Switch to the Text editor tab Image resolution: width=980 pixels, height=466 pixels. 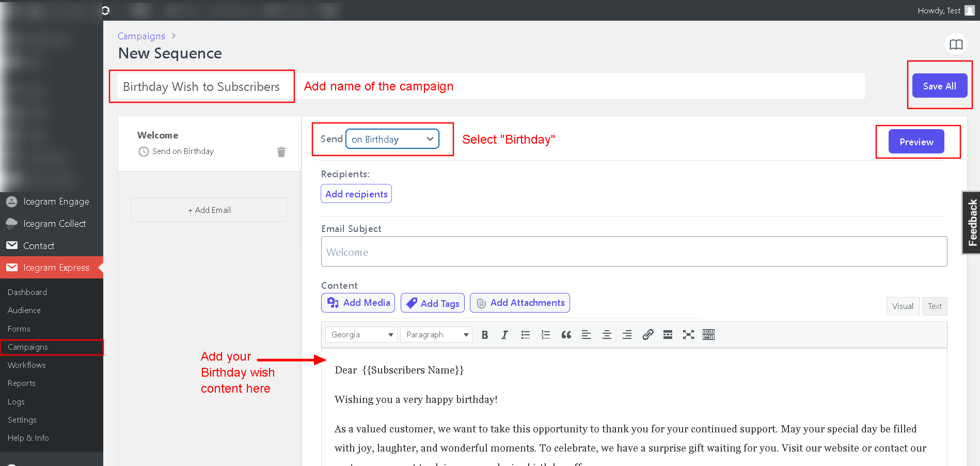[x=935, y=306]
